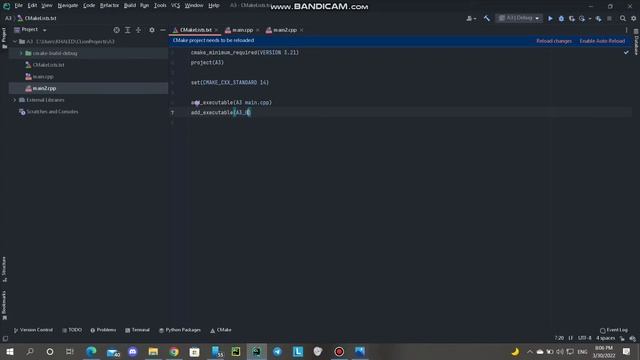
Task: Open the Event Log
Action: (x=614, y=330)
